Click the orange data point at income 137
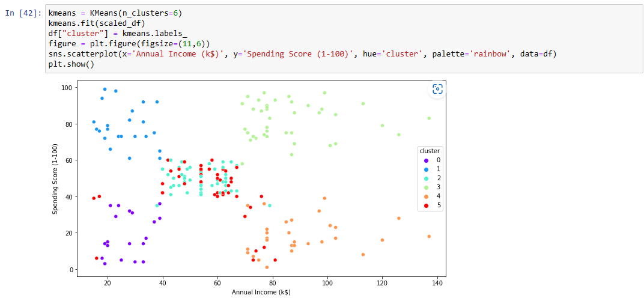644x301 pixels. 429,237
